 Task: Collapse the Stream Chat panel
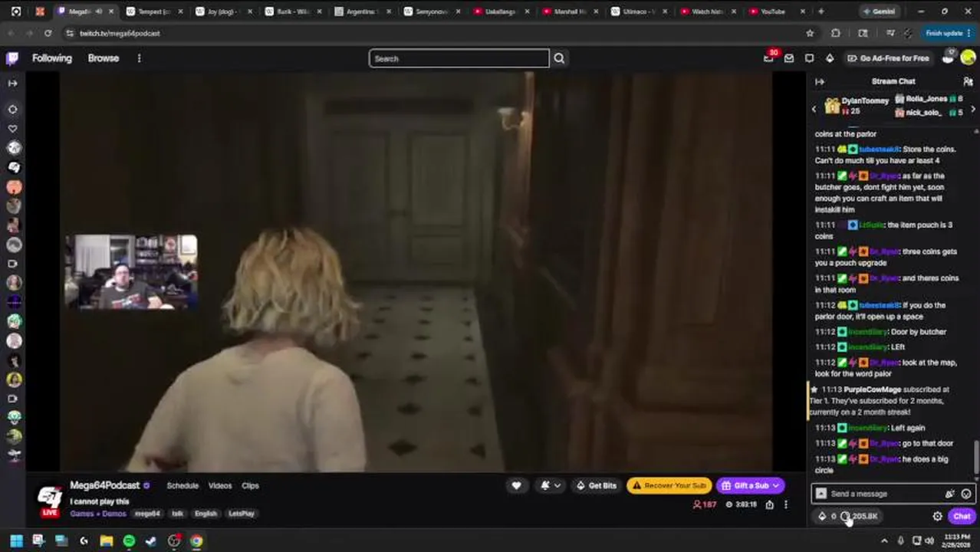[x=820, y=81]
